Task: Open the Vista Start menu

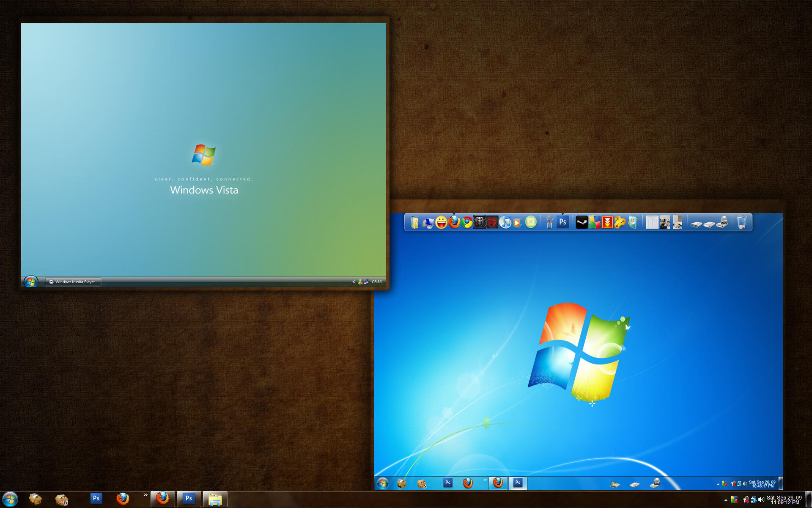Action: (x=30, y=282)
